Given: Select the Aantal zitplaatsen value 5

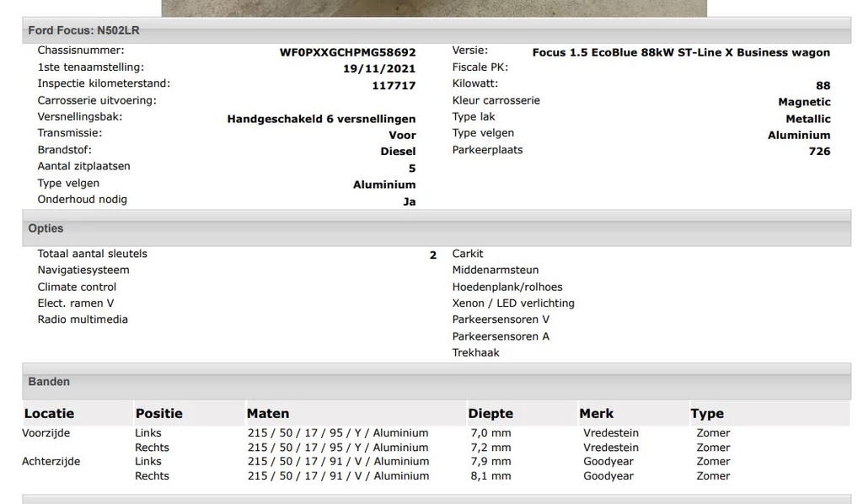Looking at the screenshot, I should (412, 169).
